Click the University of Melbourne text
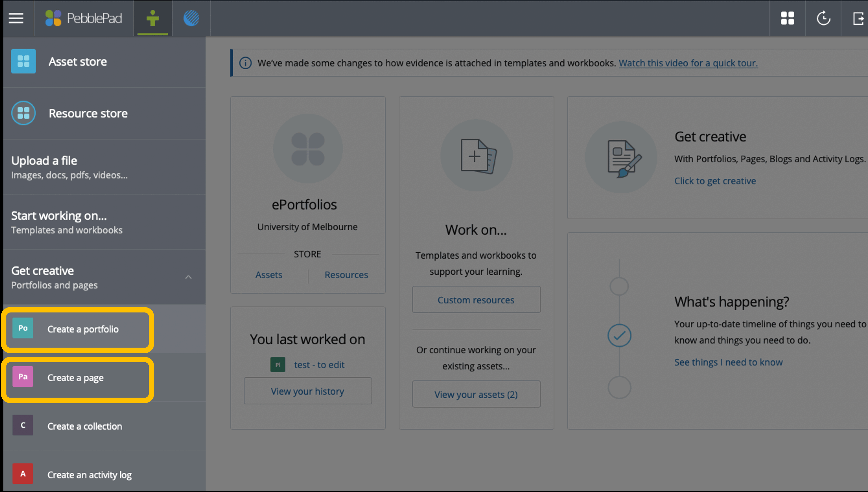 [x=307, y=227]
